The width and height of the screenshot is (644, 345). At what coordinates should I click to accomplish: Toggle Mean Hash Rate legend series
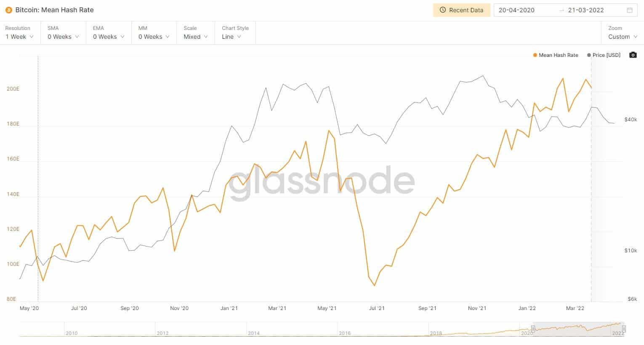[x=556, y=55]
